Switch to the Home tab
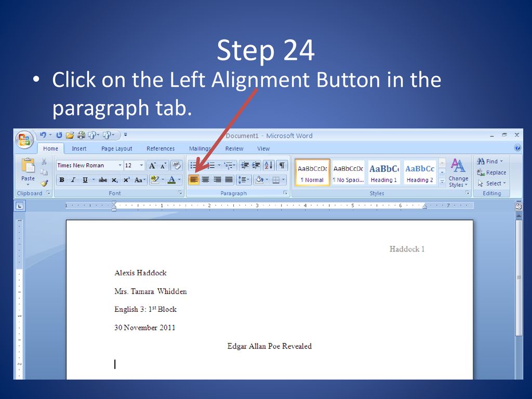Image resolution: width=532 pixels, height=399 pixels. [50, 149]
